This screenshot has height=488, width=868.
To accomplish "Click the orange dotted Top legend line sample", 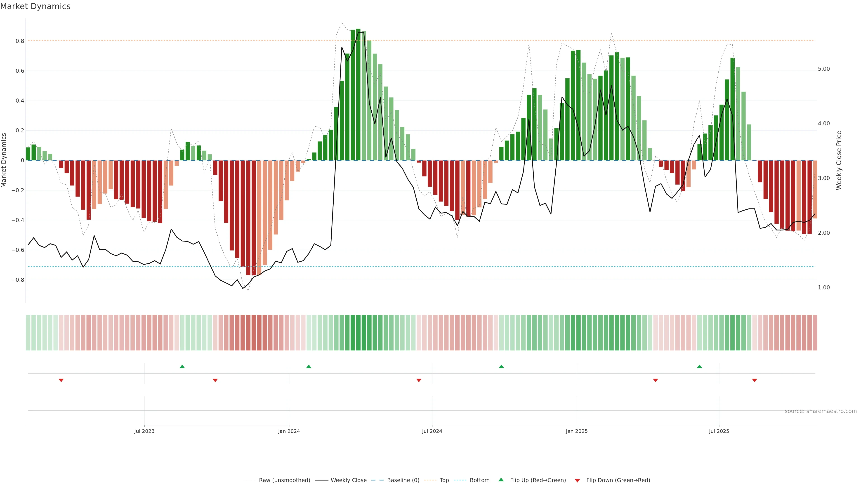I will (x=430, y=480).
